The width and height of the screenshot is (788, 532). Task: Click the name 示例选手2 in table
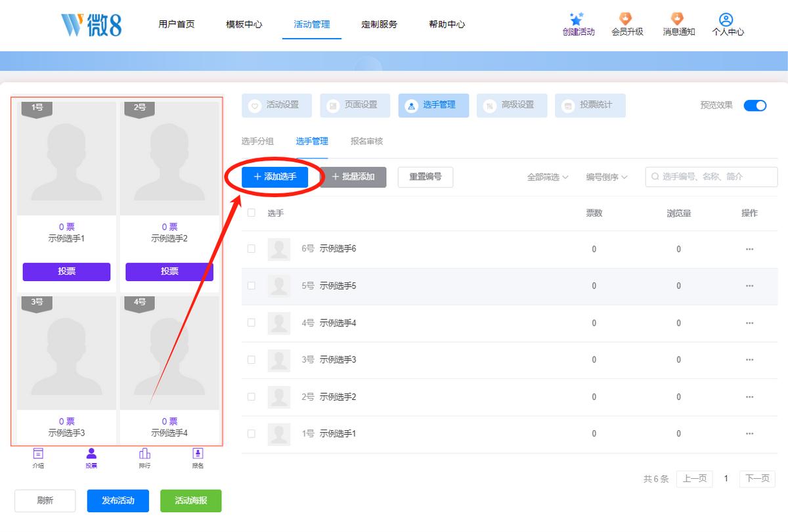click(338, 397)
